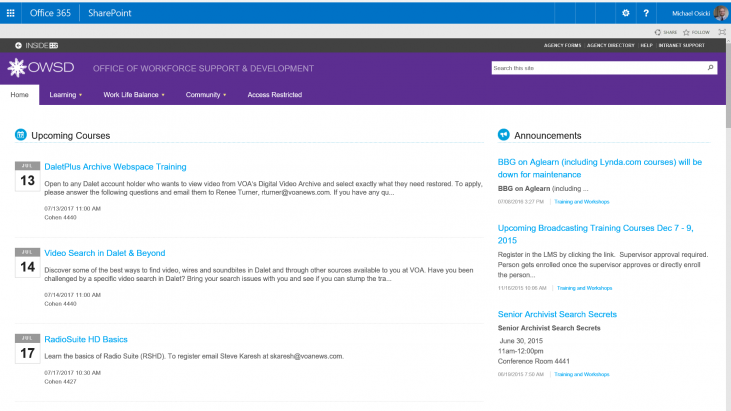Click the Cohen 4427 location text
The image size is (731, 411).
[60, 382]
